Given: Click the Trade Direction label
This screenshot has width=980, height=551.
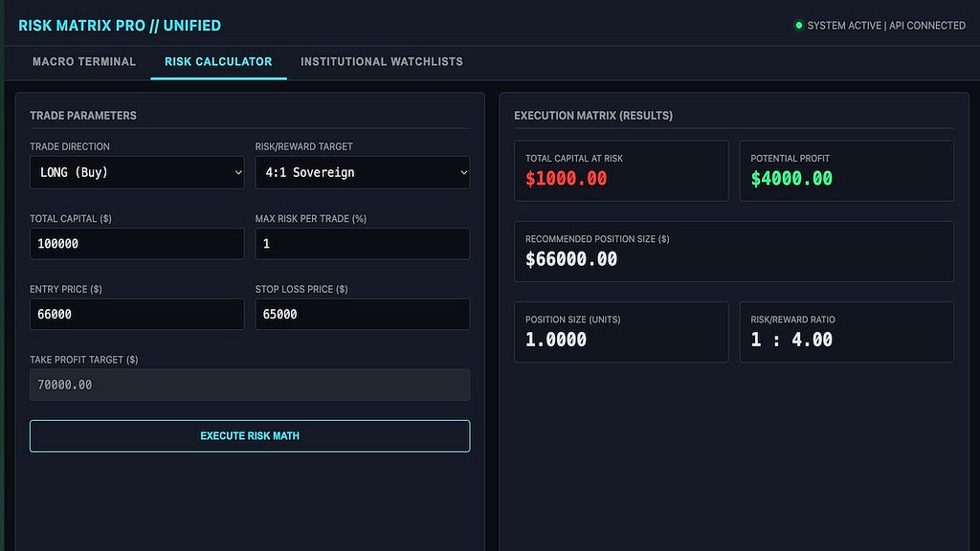Looking at the screenshot, I should coord(69,146).
